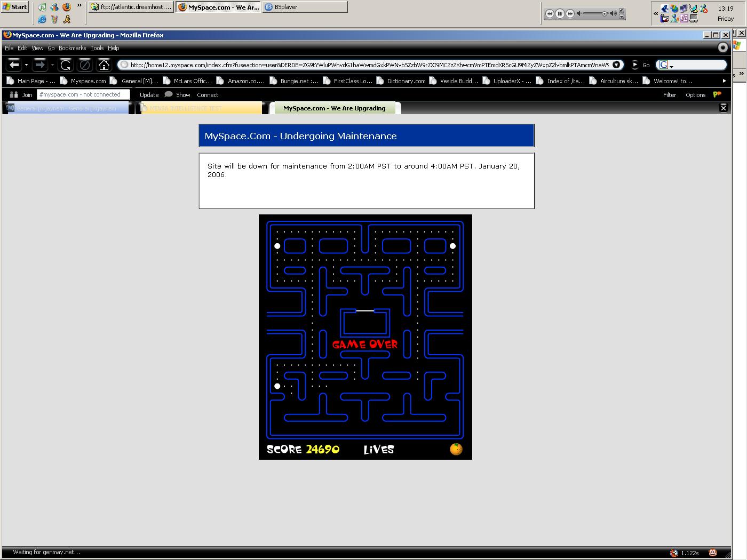Screen dimensions: 747x560
Task: Click the volume low speaker icon in media toolbar
Action: (579, 13)
